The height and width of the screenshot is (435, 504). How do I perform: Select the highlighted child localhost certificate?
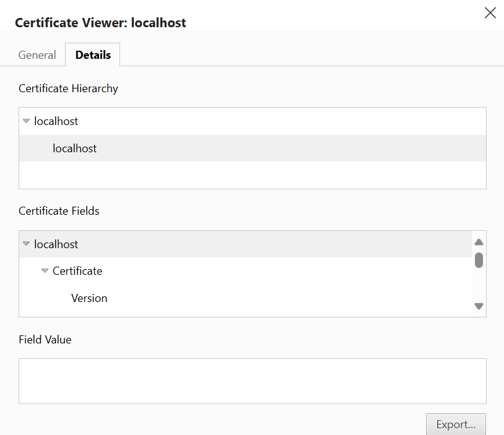(x=75, y=149)
